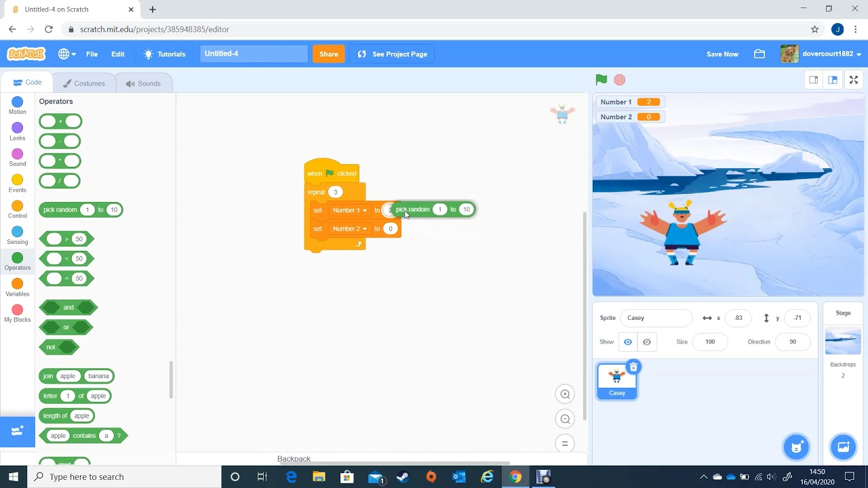868x488 pixels.
Task: Switch to small stage layout
Action: coord(813,80)
